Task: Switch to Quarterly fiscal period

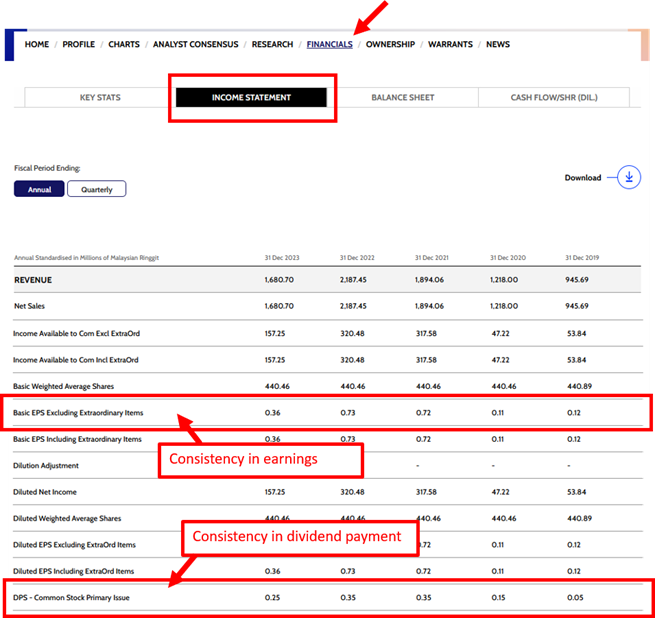Action: 97,189
